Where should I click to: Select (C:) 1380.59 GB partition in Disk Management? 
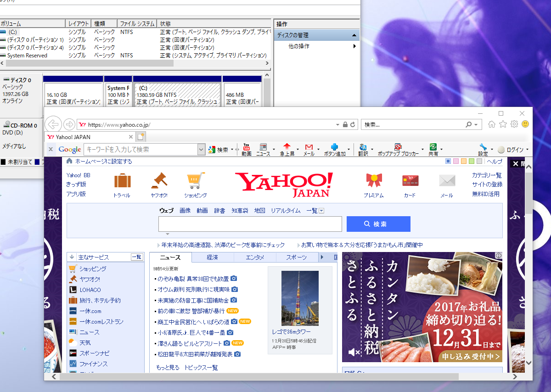tap(177, 94)
